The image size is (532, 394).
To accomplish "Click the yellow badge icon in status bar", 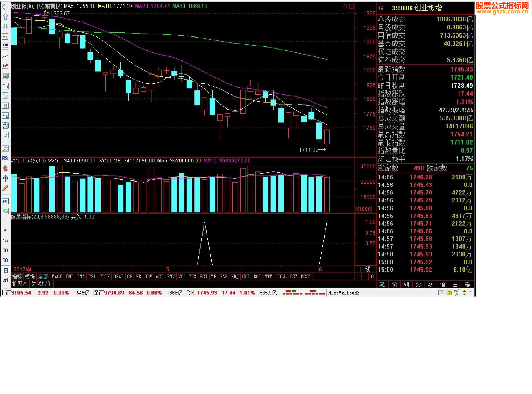I will coord(449,293).
